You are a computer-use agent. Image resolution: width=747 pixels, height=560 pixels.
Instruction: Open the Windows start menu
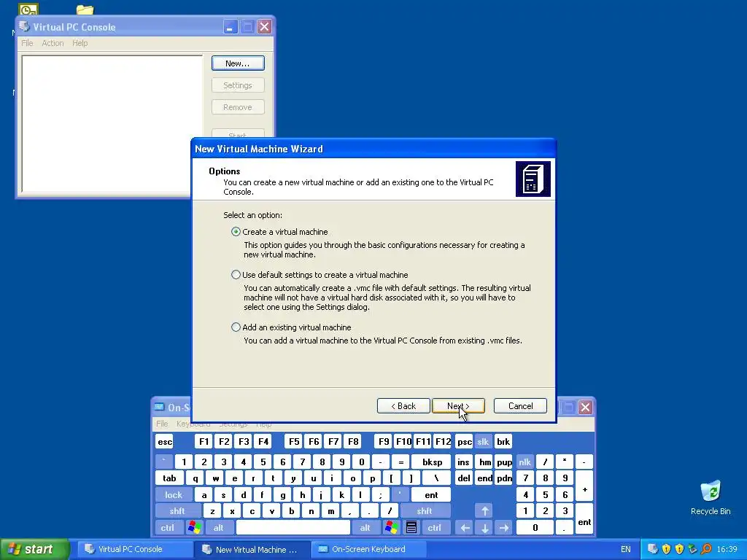(34, 550)
